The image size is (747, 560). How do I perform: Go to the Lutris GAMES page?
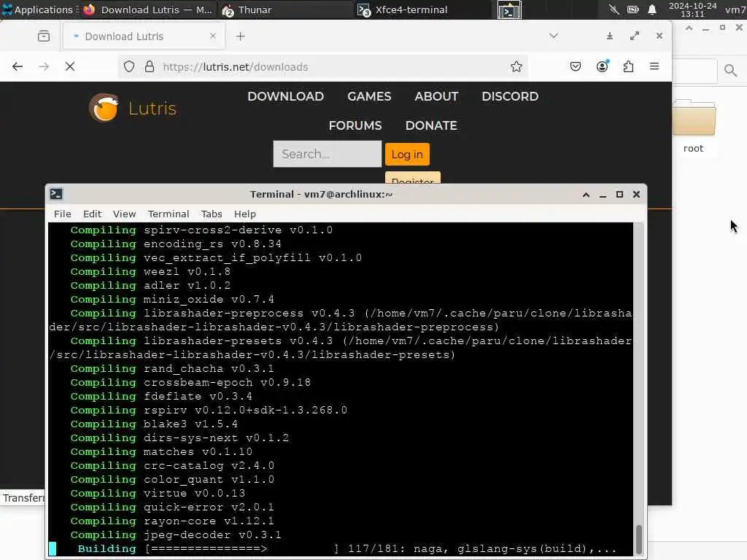pyautogui.click(x=369, y=96)
